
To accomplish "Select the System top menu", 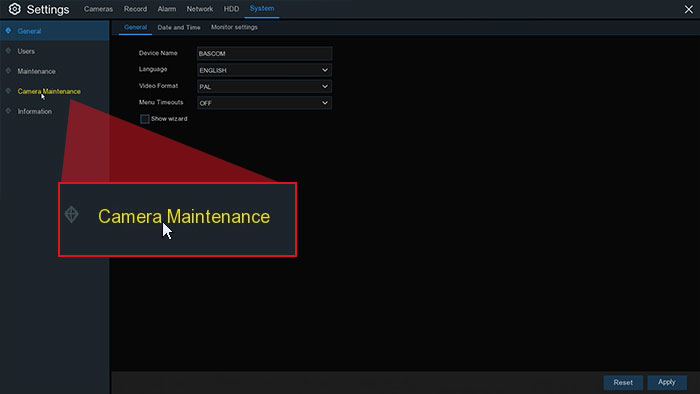I will (x=262, y=9).
